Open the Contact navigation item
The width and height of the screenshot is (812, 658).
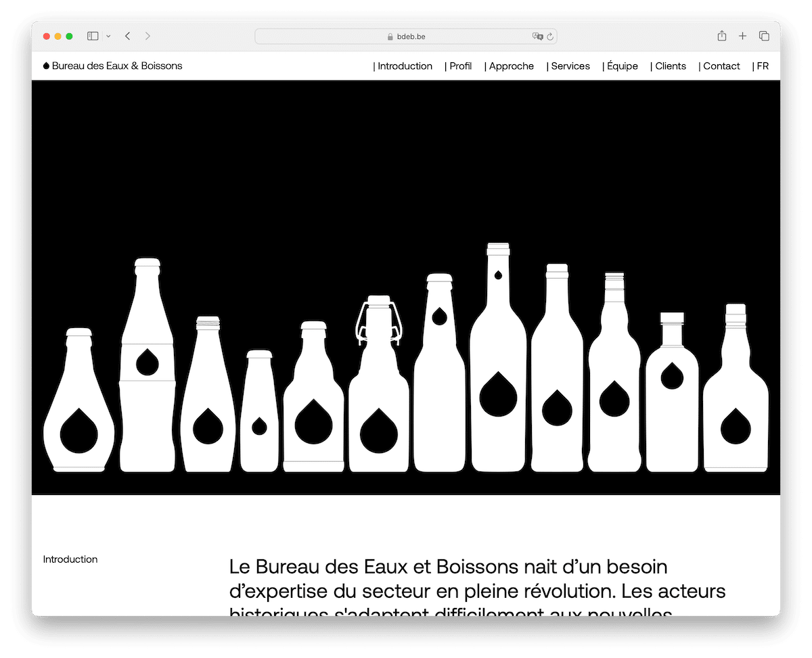[x=721, y=66]
